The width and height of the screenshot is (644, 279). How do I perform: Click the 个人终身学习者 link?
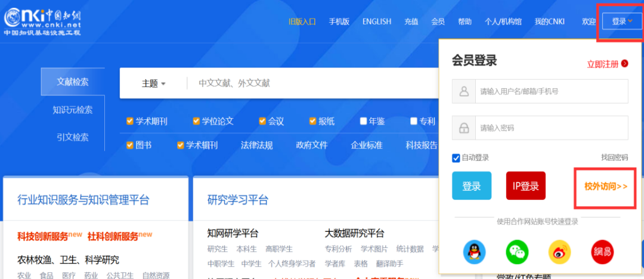(x=292, y=263)
